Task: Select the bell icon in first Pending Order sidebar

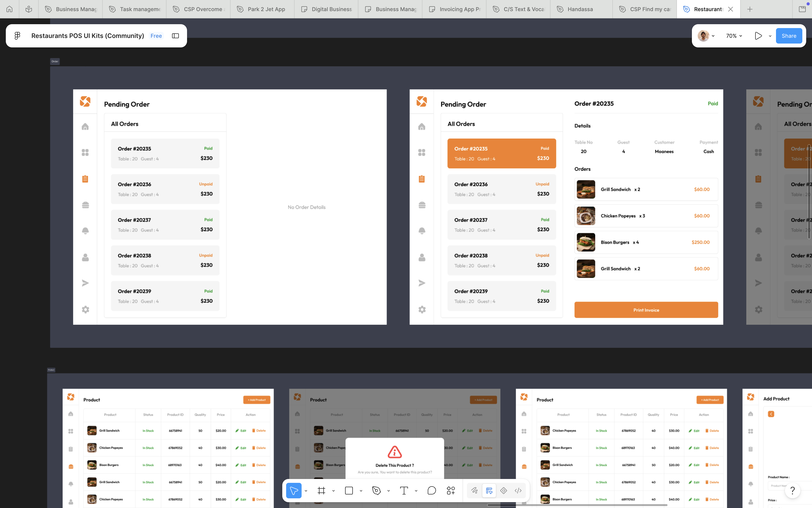Action: tap(85, 231)
